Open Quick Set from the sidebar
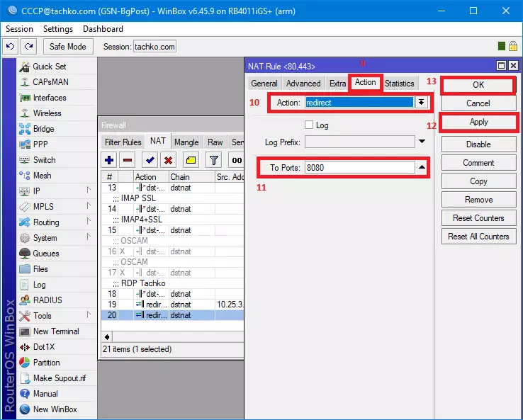Viewport: 523px width, 420px height. 50,67
